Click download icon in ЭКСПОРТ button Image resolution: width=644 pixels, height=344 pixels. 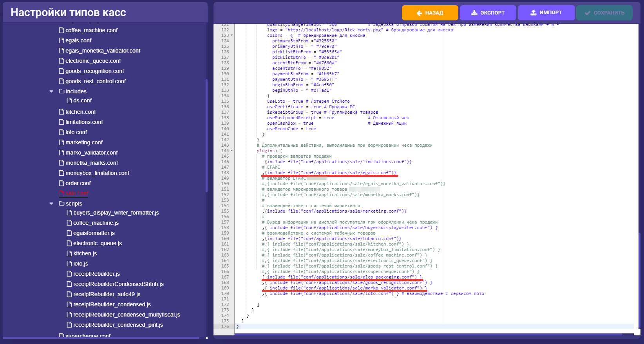pos(474,13)
